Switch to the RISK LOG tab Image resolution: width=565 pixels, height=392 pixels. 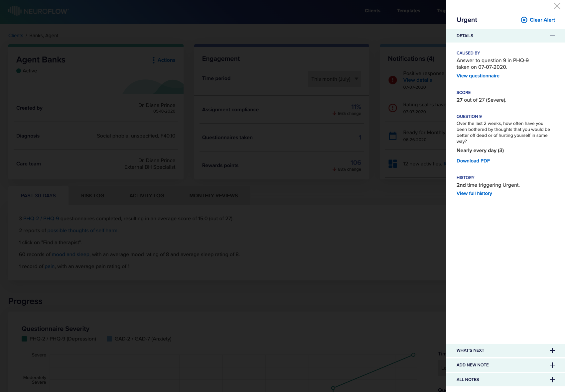tap(92, 196)
